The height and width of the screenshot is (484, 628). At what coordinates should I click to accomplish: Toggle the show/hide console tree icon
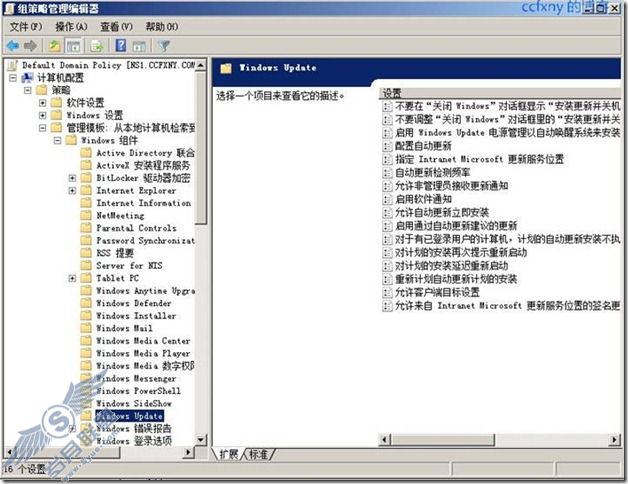74,46
